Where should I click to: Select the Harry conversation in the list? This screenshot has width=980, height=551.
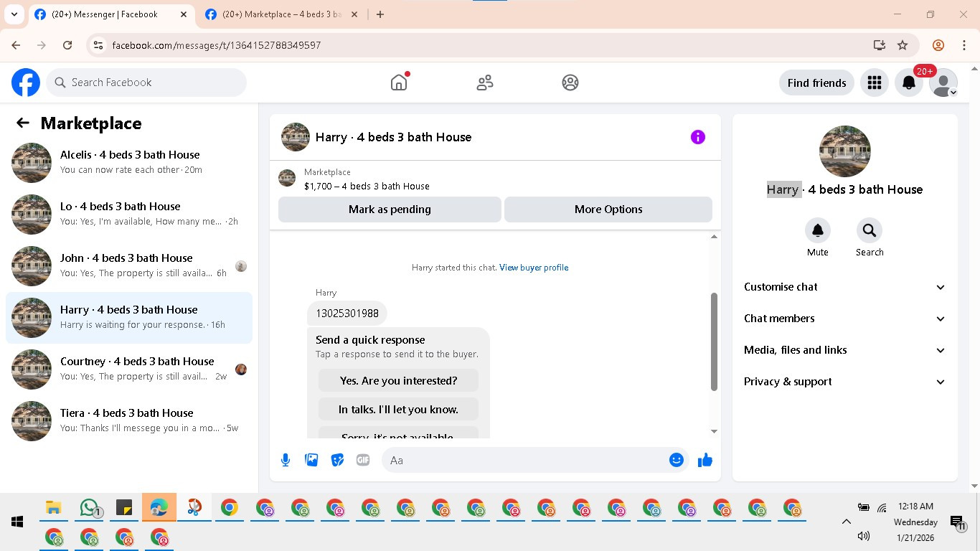pos(129,318)
